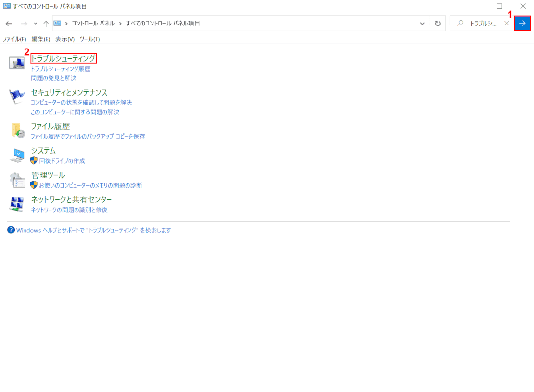Maximize the Control Panel window

pos(499,6)
